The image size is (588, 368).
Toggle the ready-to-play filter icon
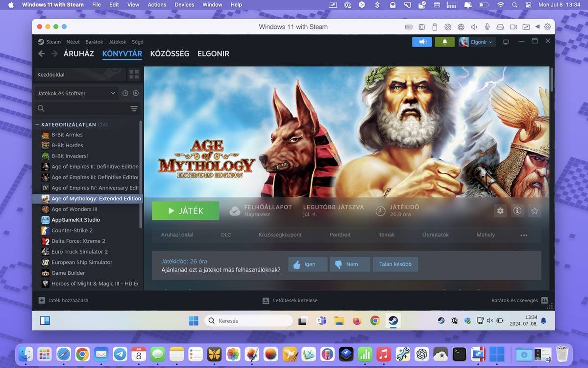pos(136,93)
